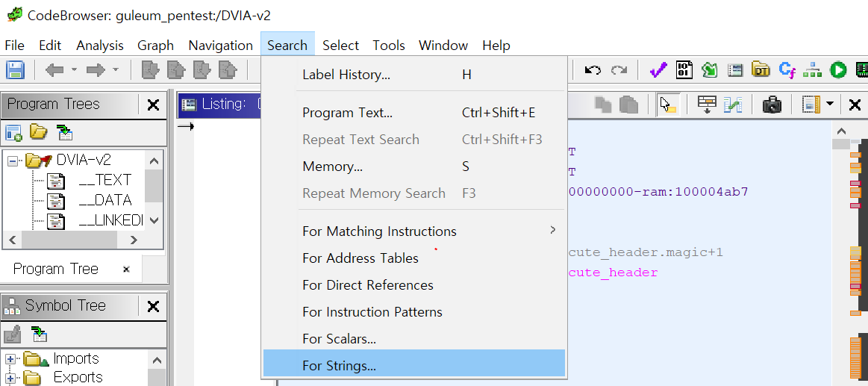Select the __TEXT segment in Program Trees
This screenshot has width=868, height=386.
coord(105,181)
